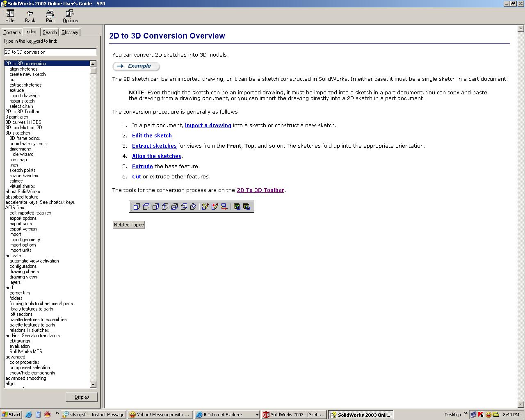Open the Options menu in help toolbar
Viewport: 525px width, 420px height.
point(70,16)
